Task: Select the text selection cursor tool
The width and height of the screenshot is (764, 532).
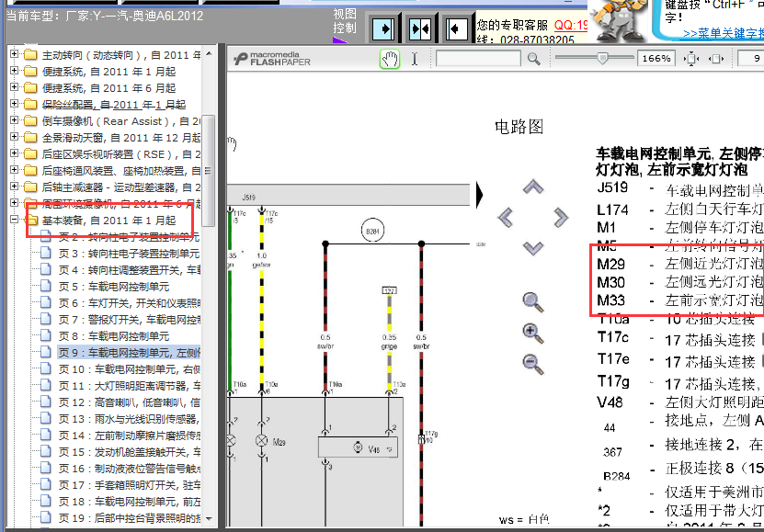Action: click(x=414, y=59)
